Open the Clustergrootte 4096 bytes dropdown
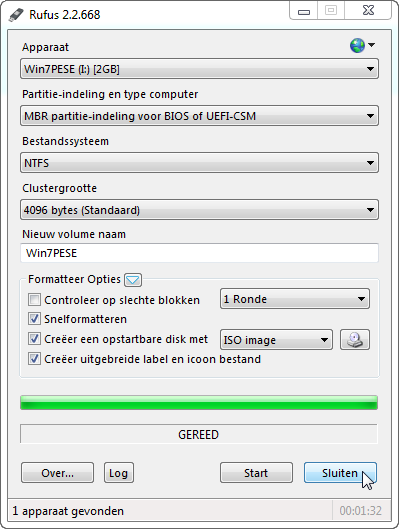 point(199,210)
